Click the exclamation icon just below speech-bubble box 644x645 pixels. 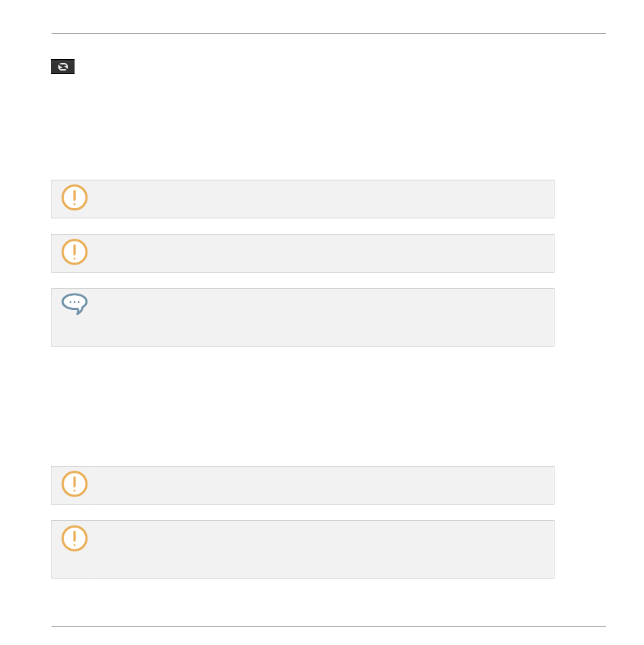coord(75,484)
